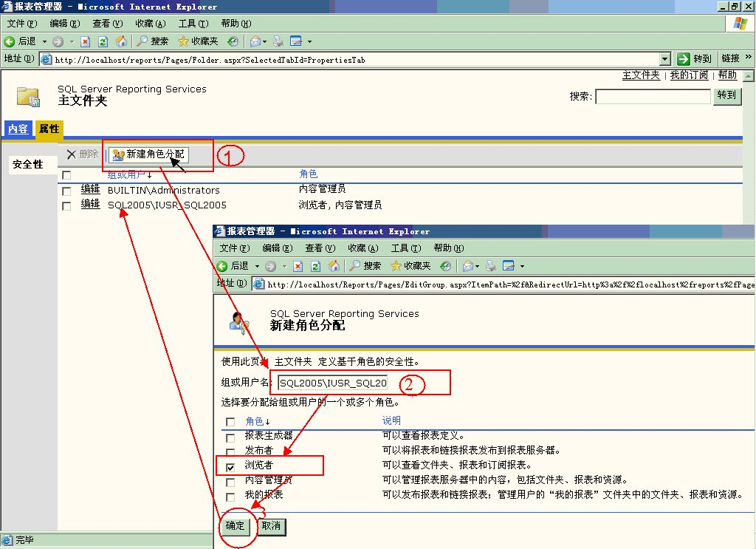Screen dimensions: 756x549
Task: Open Search (搜索) in the main toolbar
Action: point(152,41)
